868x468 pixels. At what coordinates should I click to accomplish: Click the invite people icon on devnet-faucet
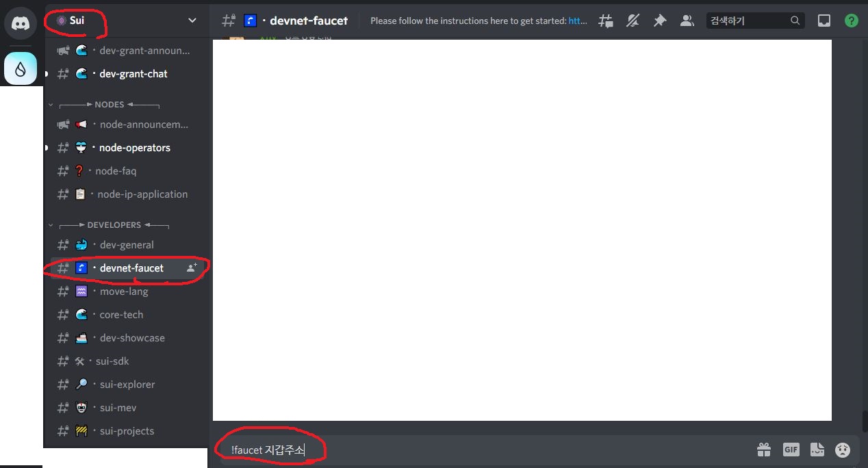[192, 268]
